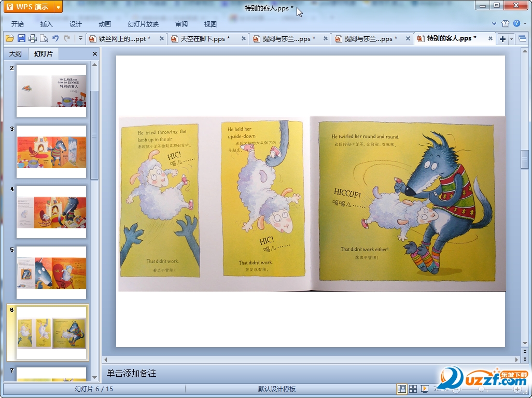Click the printer icon in the toolbar
The image size is (532, 398).
tap(33, 38)
